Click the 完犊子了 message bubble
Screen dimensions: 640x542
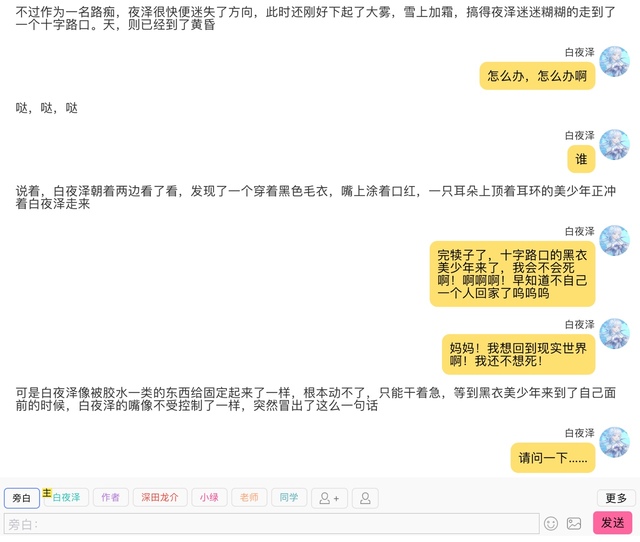pos(512,274)
